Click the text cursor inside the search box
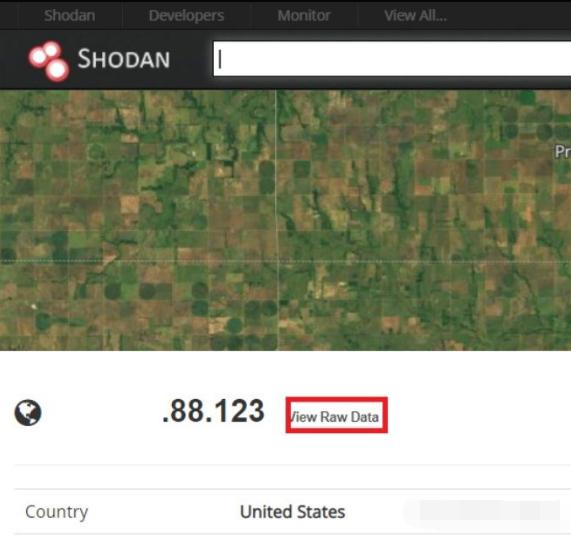Viewport: 571px width, 536px height. point(220,59)
